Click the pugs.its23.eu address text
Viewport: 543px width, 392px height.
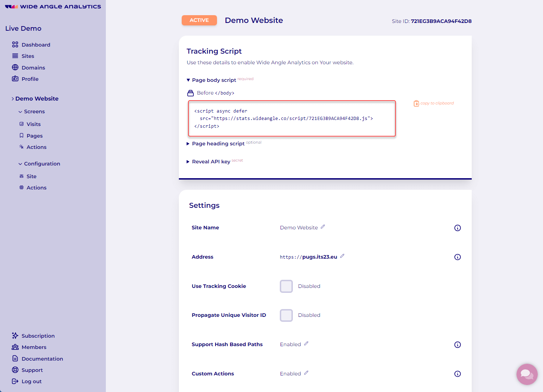(x=320, y=257)
